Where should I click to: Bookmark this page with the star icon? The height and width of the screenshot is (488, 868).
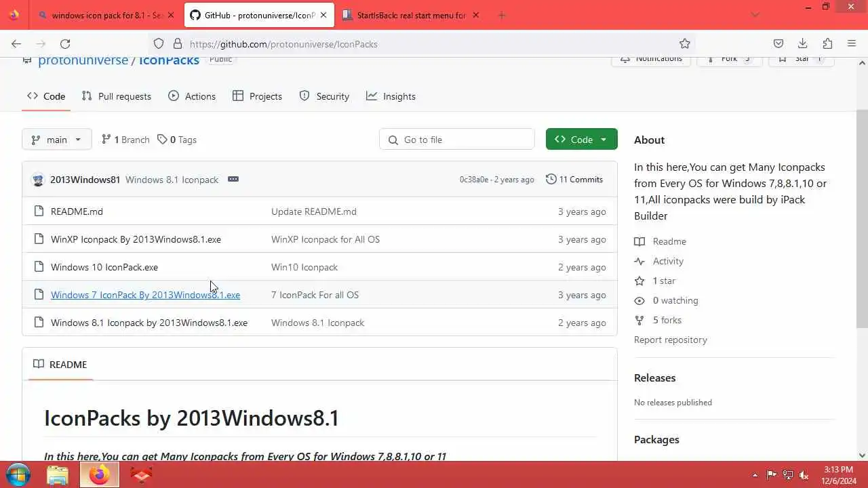pos(685,43)
